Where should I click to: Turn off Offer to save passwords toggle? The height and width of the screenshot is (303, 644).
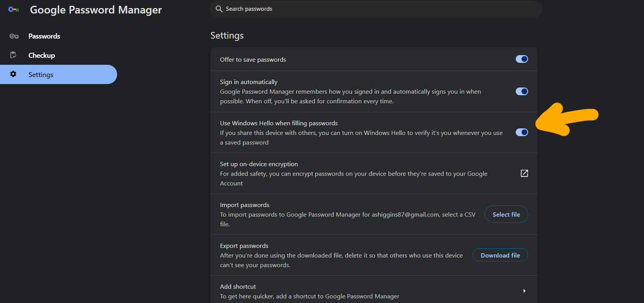522,59
